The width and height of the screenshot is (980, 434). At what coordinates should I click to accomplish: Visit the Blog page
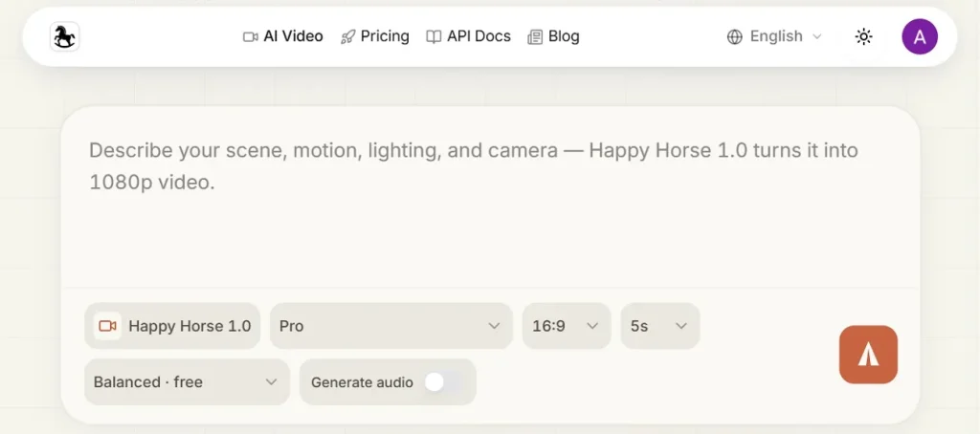point(553,37)
